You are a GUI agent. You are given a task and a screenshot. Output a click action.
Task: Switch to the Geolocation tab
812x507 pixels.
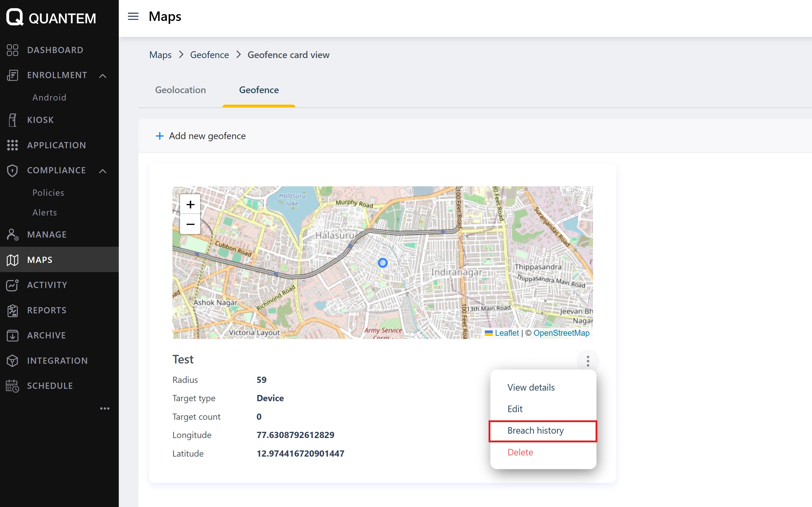(x=180, y=90)
